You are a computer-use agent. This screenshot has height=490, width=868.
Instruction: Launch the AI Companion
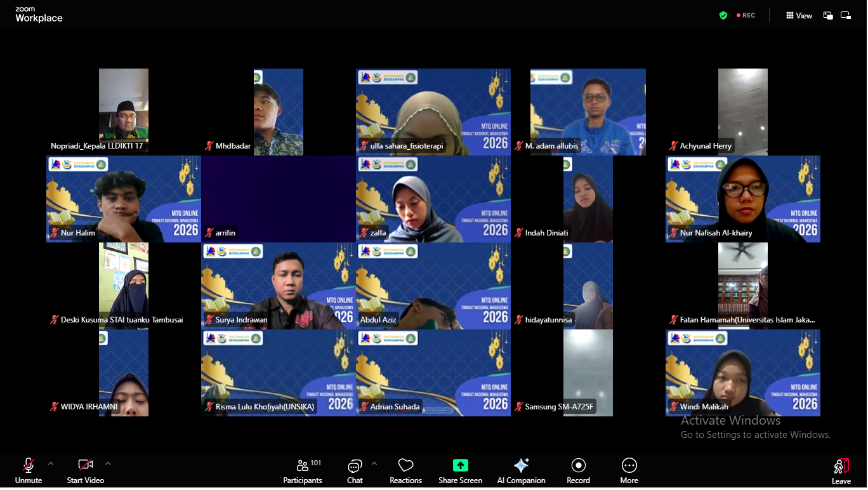(521, 471)
